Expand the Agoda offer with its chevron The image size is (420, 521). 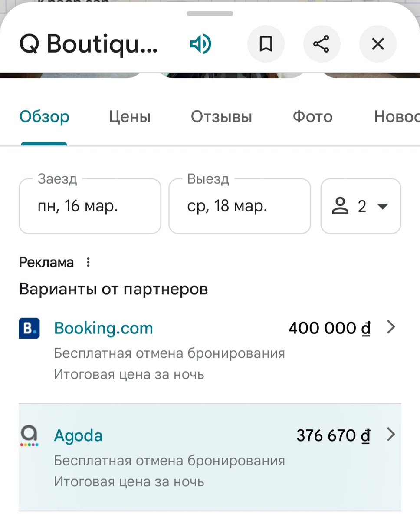click(391, 434)
